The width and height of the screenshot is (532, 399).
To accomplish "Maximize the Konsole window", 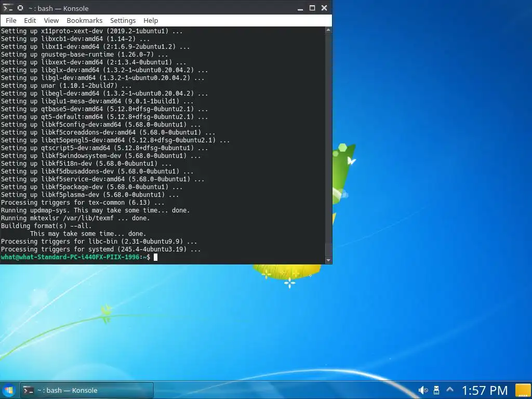I will tap(312, 8).
